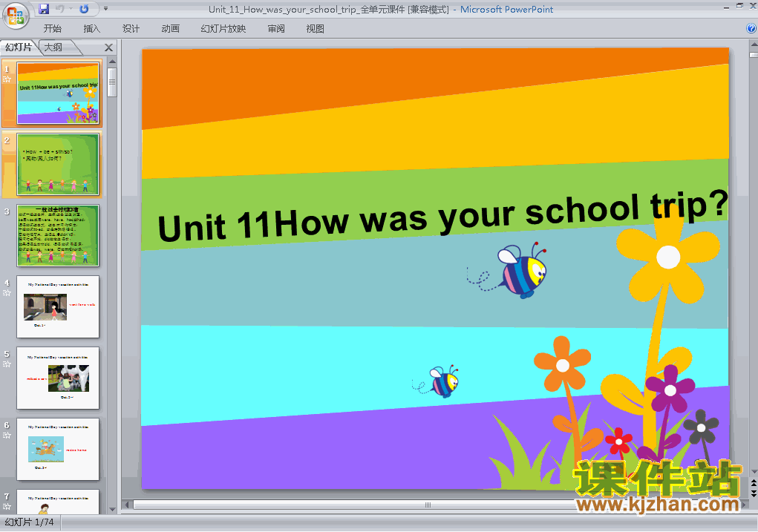Go to next slide double-arrow button
This screenshot has width=758, height=532.
754,493
